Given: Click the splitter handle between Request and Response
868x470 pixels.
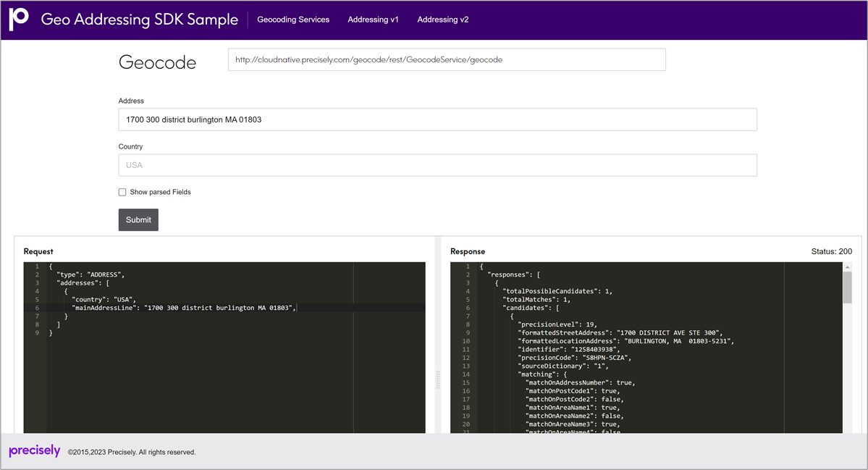Looking at the screenshot, I should (438, 379).
